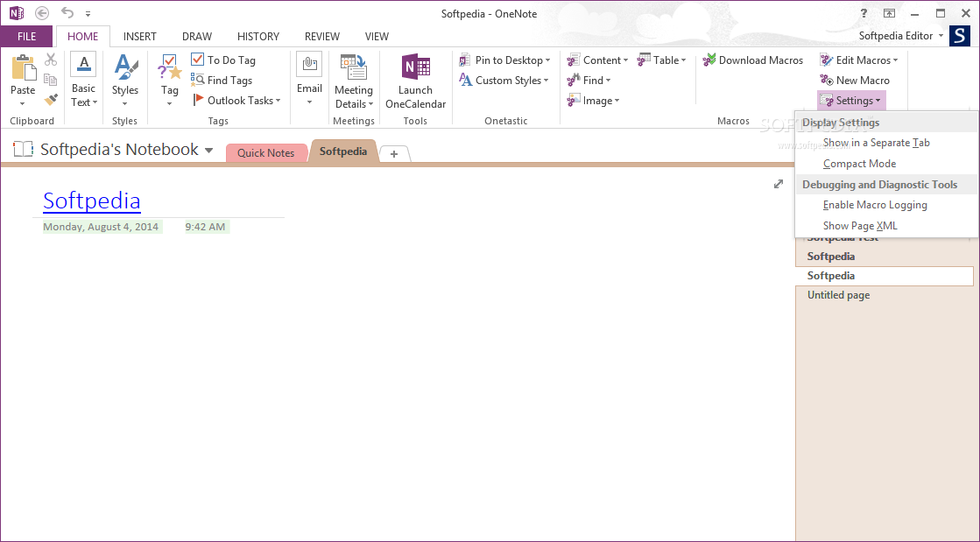The height and width of the screenshot is (542, 980).
Task: Expand the Paste dropdown arrow
Action: click(23, 104)
